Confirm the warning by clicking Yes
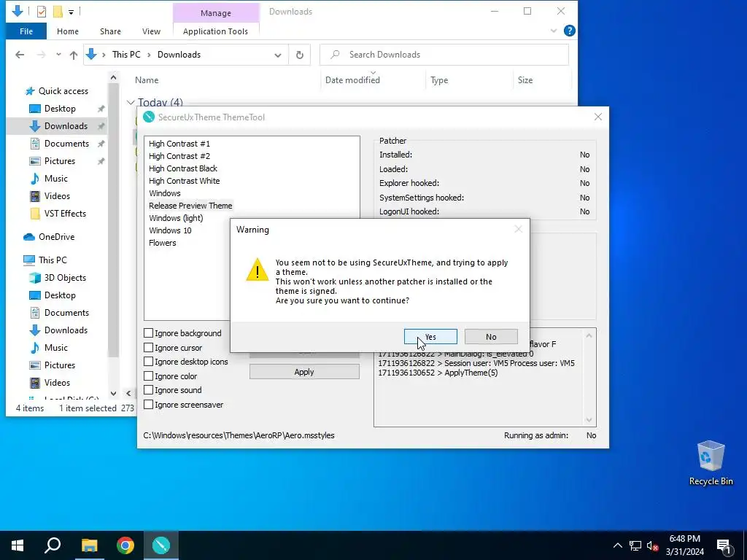This screenshot has height=560, width=747. [430, 337]
